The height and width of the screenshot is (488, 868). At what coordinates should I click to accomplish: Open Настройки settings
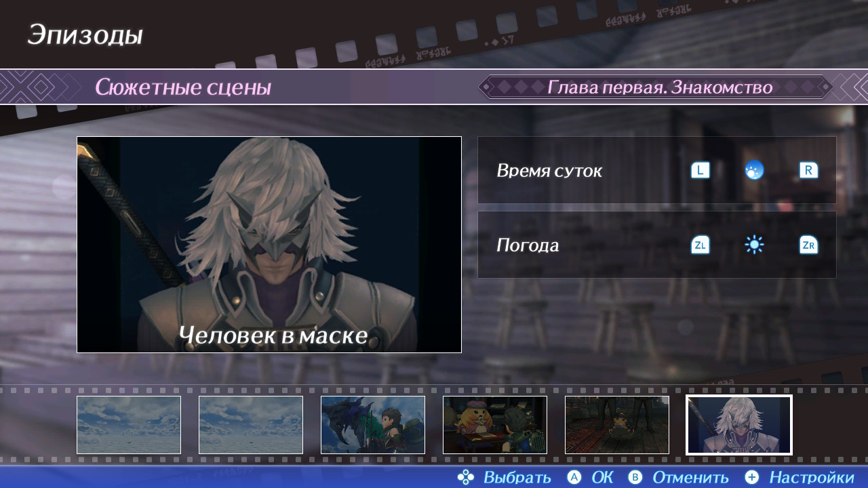click(x=812, y=477)
